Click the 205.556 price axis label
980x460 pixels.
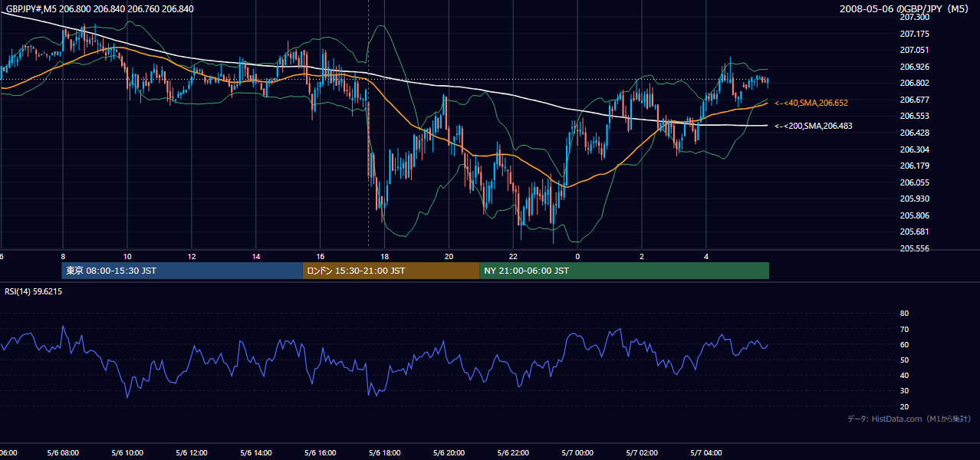click(x=915, y=248)
